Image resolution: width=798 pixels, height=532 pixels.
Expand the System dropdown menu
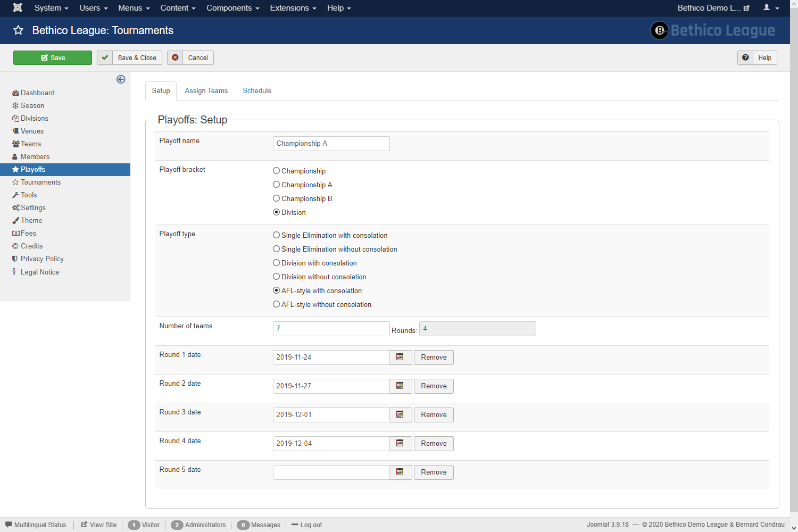(51, 8)
